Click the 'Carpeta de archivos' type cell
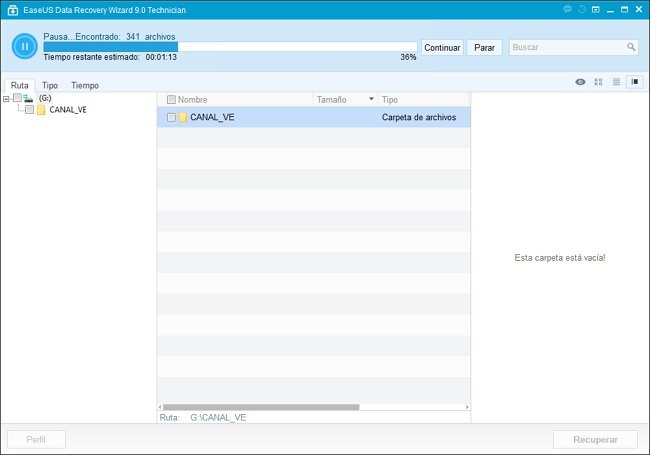The width and height of the screenshot is (650, 455). 419,117
